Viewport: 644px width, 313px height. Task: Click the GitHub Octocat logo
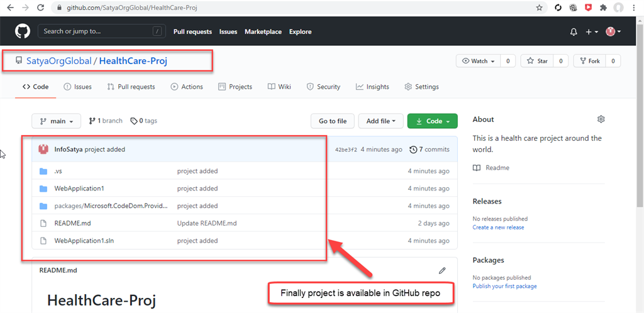point(23,31)
